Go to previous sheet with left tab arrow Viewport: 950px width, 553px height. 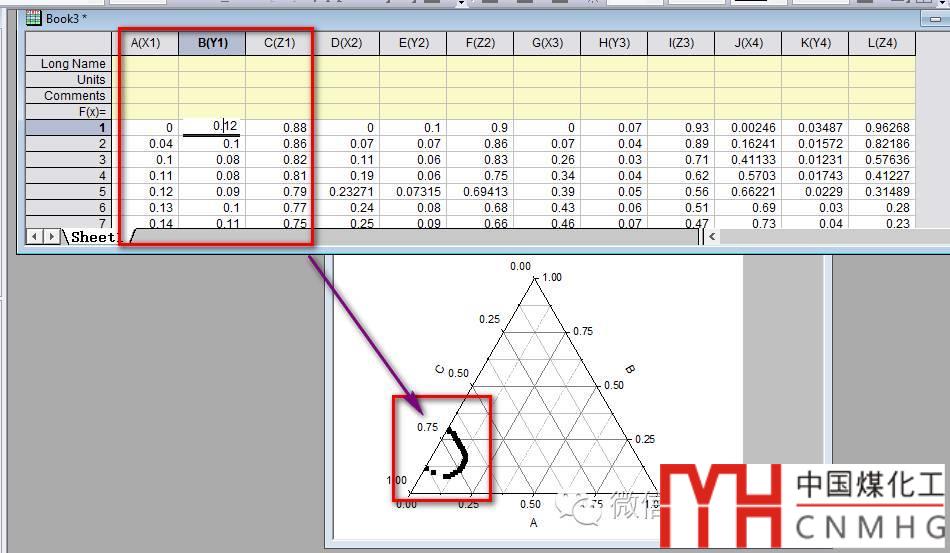pos(35,237)
